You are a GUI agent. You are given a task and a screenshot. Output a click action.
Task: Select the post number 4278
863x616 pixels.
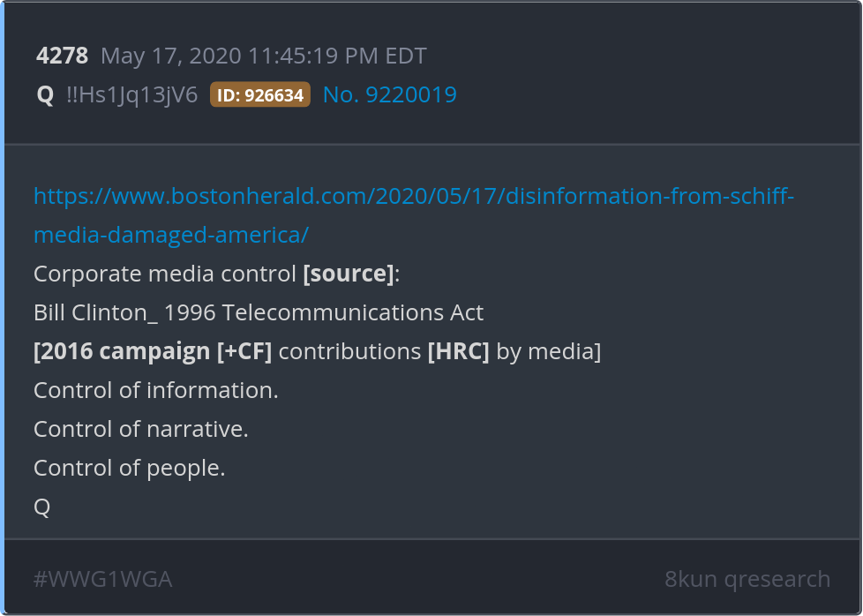(x=62, y=56)
